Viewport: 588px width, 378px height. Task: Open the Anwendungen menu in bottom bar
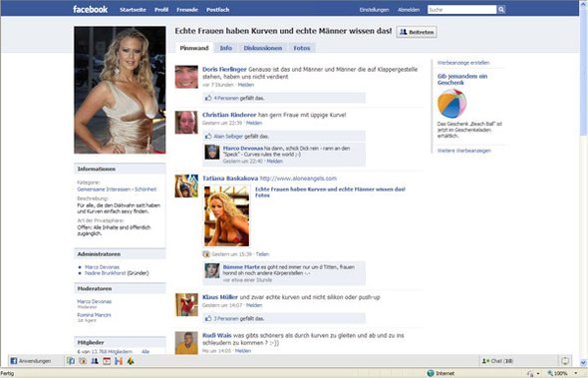(30, 361)
